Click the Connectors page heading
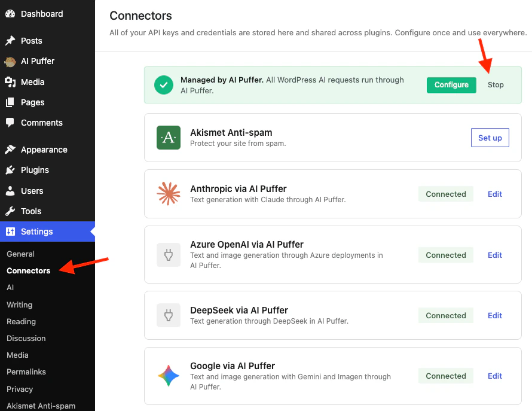 (141, 16)
